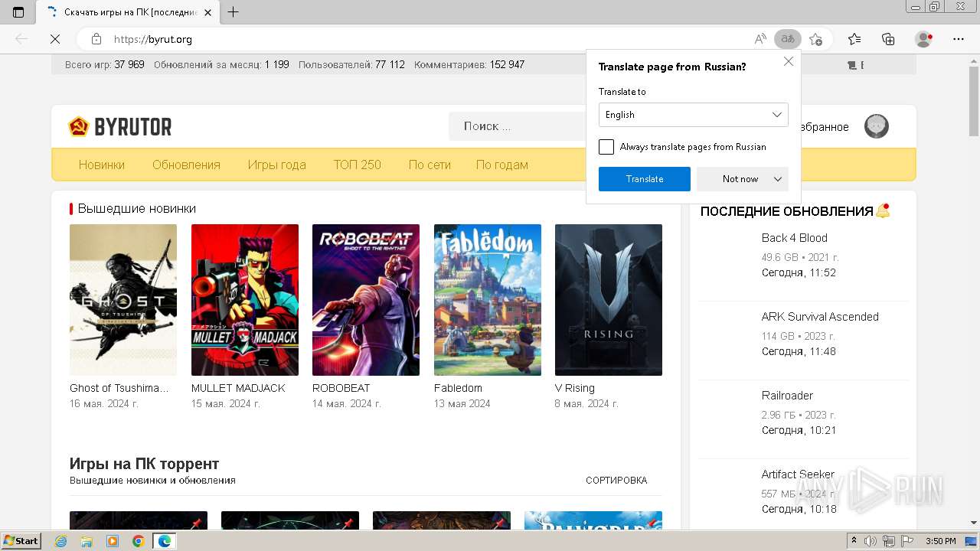This screenshot has height=551, width=980.
Task: Open the browser profile icon
Action: tap(924, 39)
